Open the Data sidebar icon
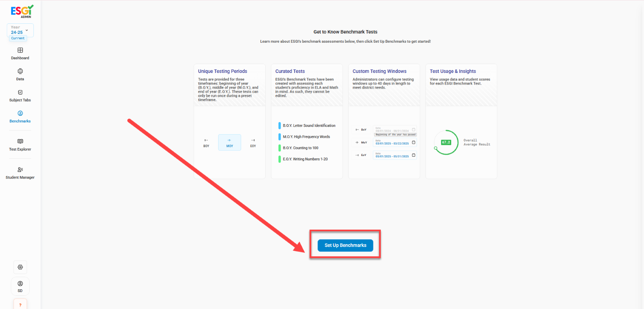This screenshot has width=644, height=309. coord(20,71)
